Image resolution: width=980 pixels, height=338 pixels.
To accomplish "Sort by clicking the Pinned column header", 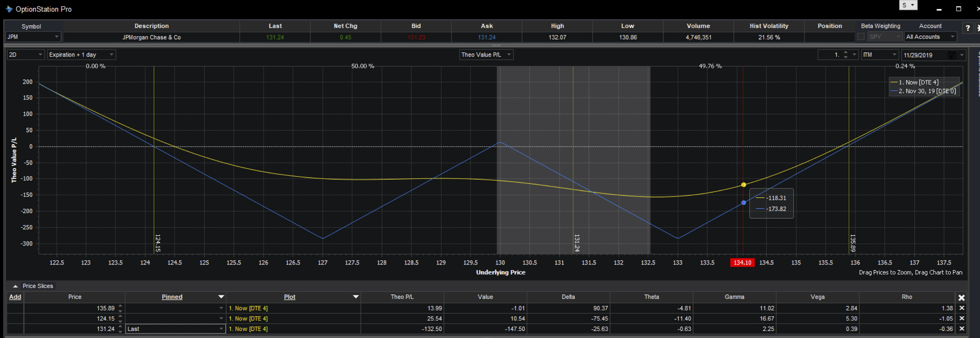I will [172, 297].
